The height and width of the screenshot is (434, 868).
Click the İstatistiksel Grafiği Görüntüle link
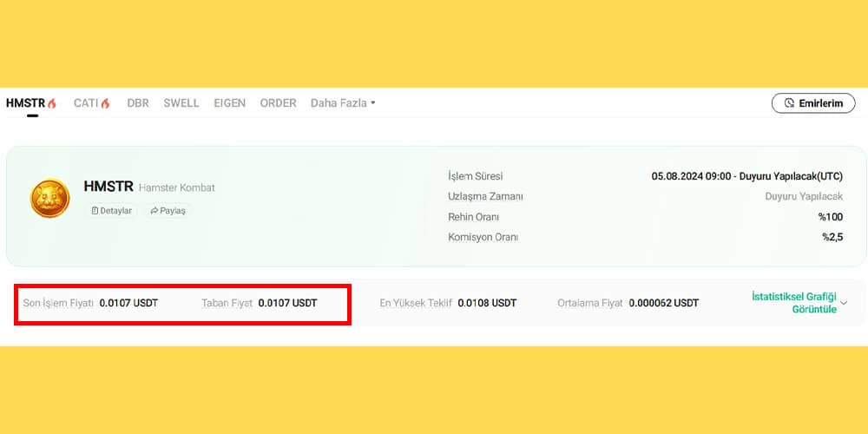793,303
